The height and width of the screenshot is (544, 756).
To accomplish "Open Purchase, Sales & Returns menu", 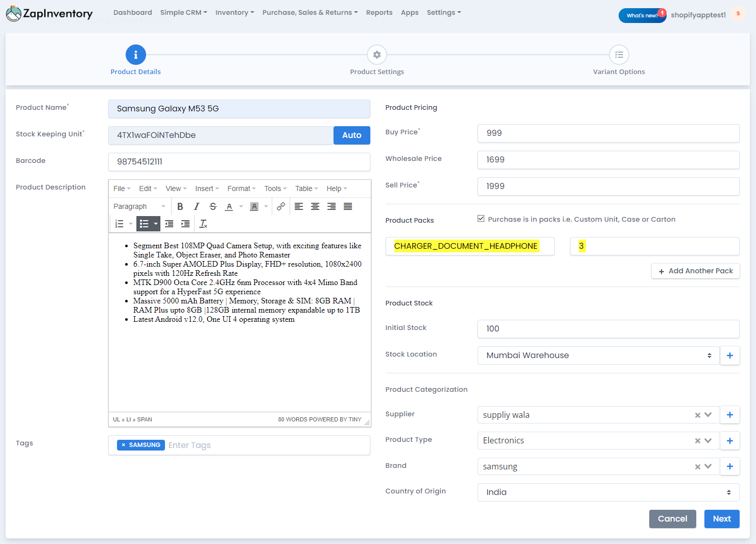I will point(310,12).
